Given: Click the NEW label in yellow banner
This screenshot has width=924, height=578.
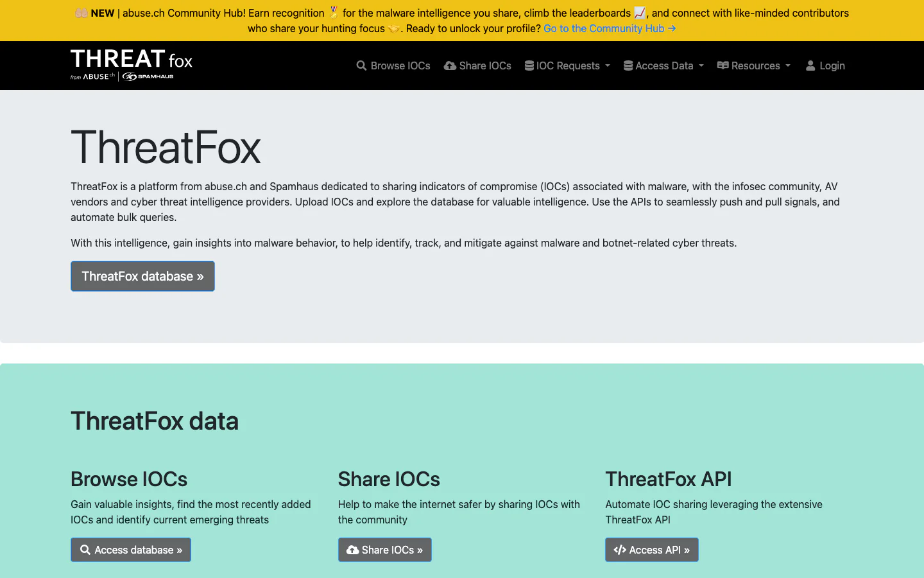Looking at the screenshot, I should (103, 13).
